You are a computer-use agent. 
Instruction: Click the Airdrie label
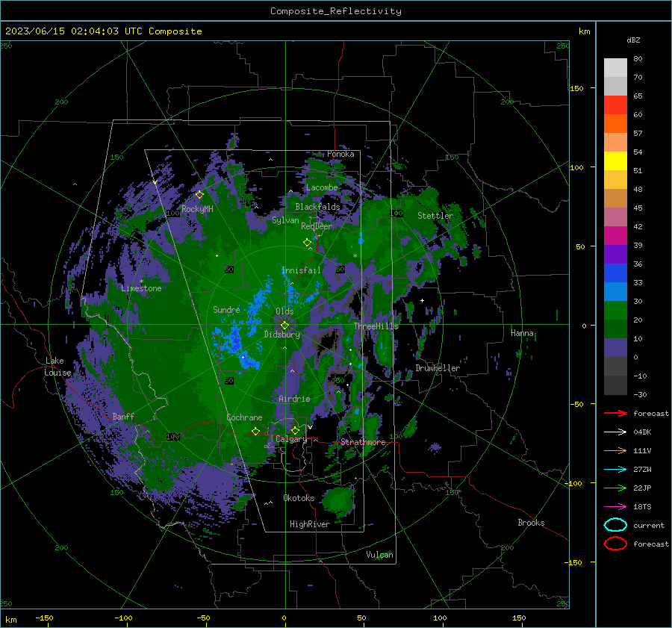[x=294, y=399]
